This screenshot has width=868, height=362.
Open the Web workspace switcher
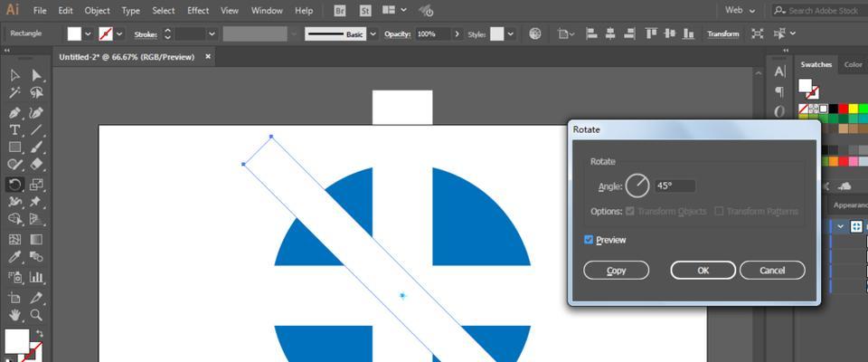coord(741,10)
